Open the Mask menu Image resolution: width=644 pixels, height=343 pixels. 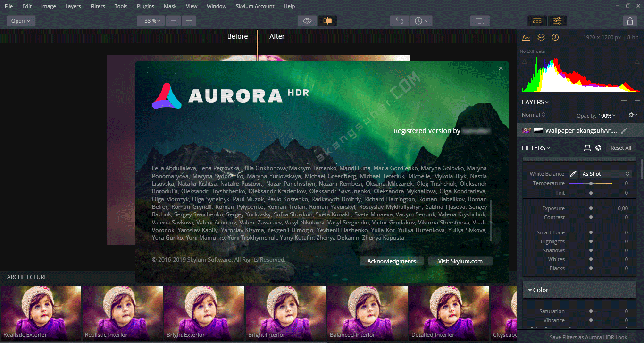click(170, 6)
